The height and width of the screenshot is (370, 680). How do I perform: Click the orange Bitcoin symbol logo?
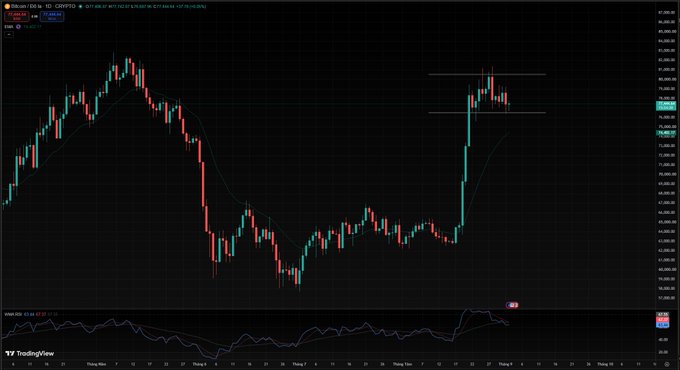(x=7, y=7)
